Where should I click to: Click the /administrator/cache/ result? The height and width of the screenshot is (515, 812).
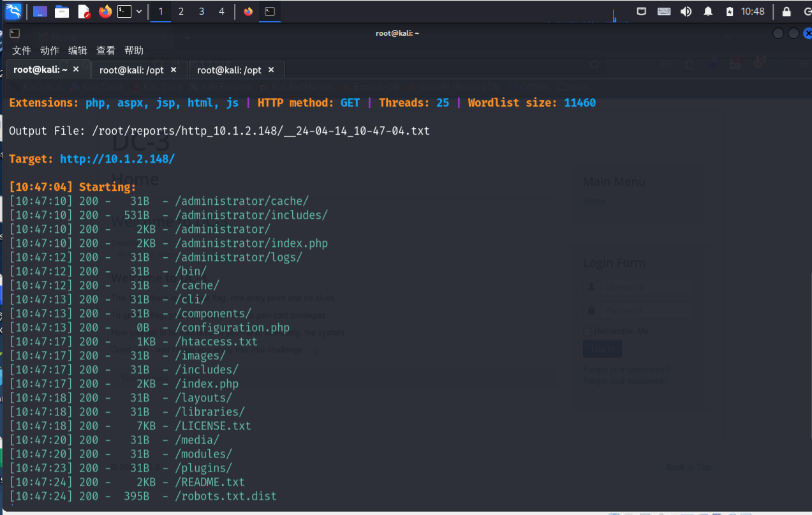(x=242, y=201)
